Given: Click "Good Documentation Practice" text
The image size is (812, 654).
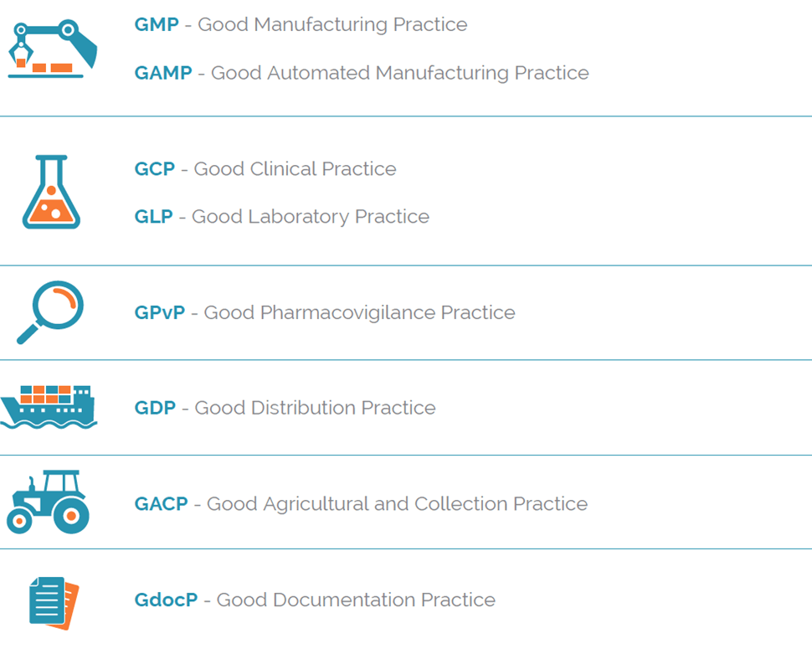Looking at the screenshot, I should point(356,600).
